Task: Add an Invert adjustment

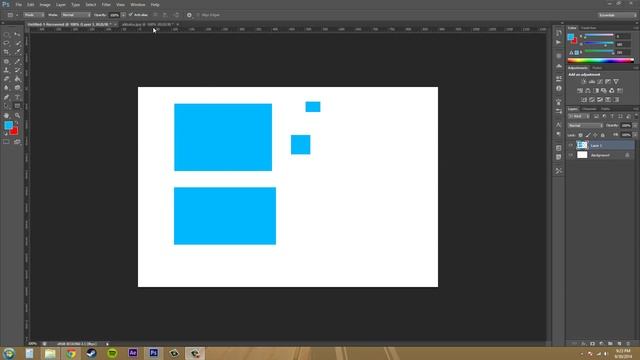Action: [x=584, y=100]
